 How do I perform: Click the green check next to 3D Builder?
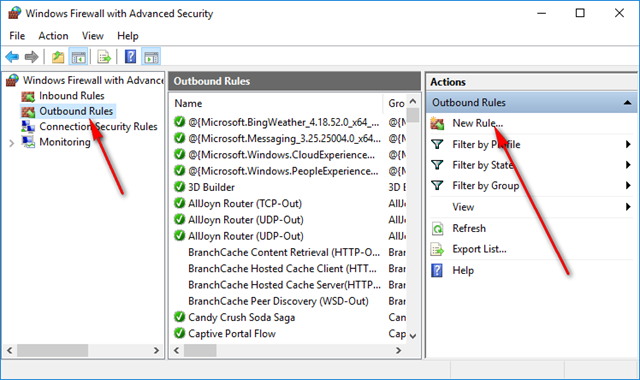[x=180, y=187]
